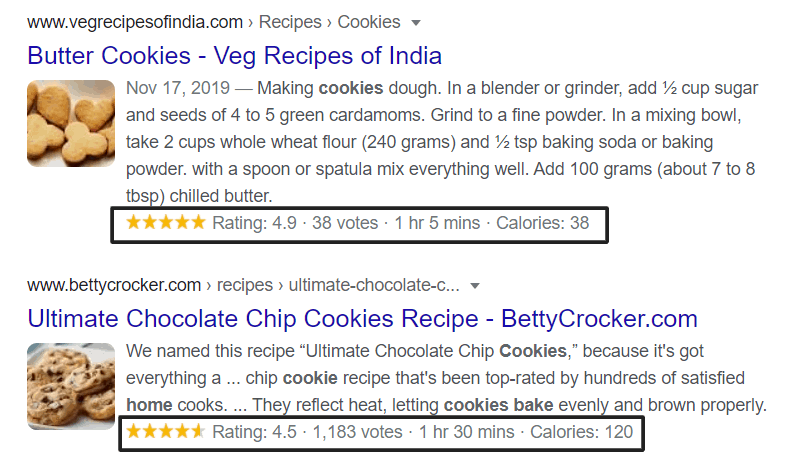The height and width of the screenshot is (466, 800).
Task: Click the www.bettycrocker.com URL text
Action: tap(114, 286)
